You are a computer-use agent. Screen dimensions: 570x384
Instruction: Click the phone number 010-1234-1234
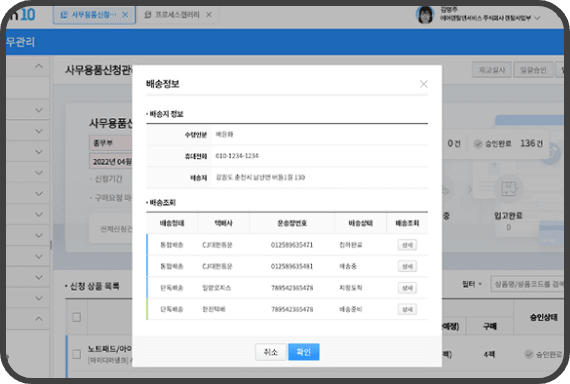pyautogui.click(x=237, y=156)
